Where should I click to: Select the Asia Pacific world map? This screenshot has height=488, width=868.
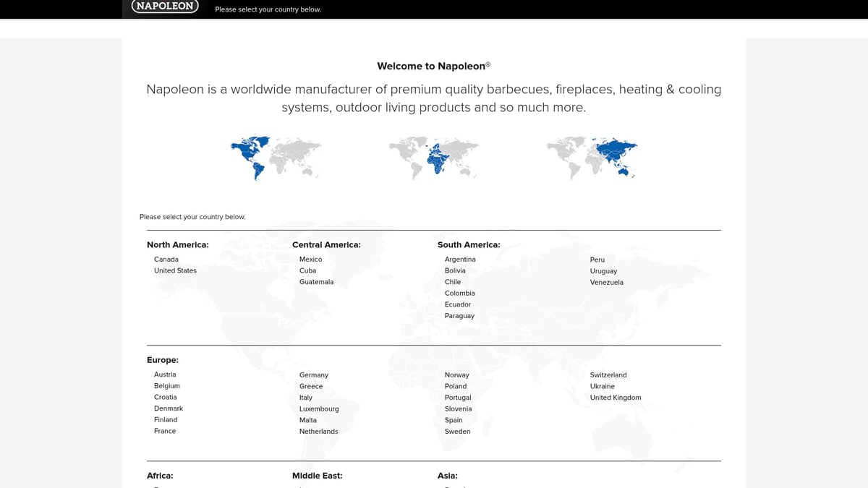point(592,158)
